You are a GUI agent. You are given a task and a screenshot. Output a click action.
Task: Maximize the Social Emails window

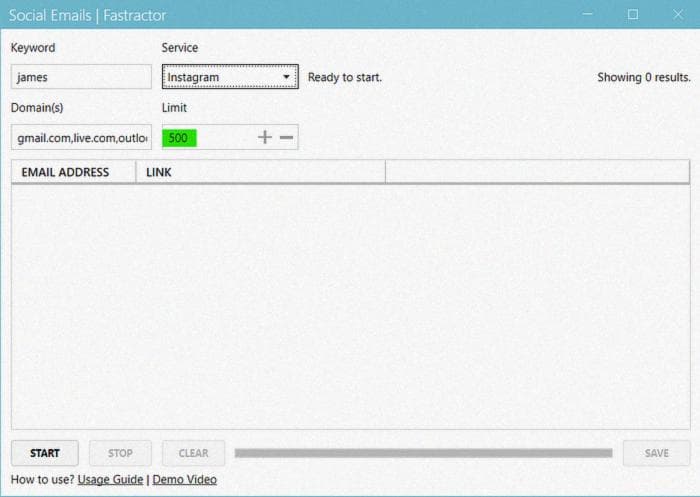point(632,15)
